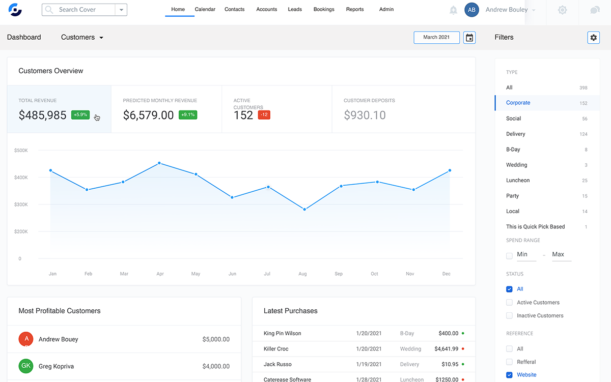The image size is (611, 382).
Task: Open the Accounts menu
Action: 267,9
